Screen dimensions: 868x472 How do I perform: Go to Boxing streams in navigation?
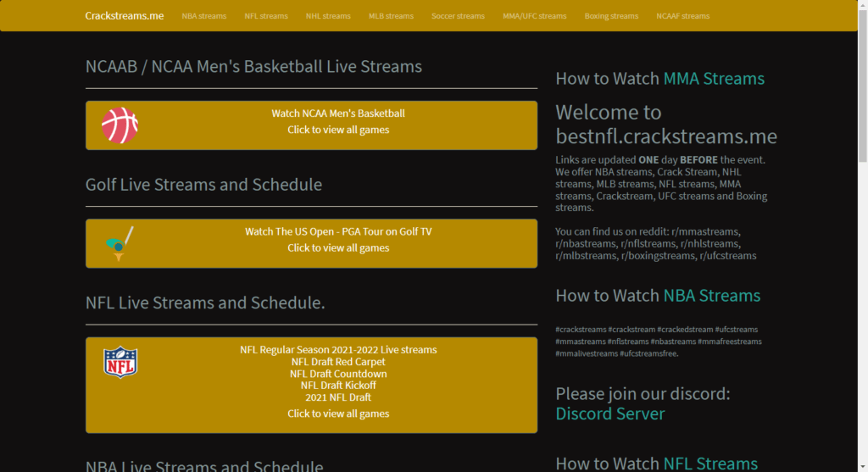click(611, 16)
